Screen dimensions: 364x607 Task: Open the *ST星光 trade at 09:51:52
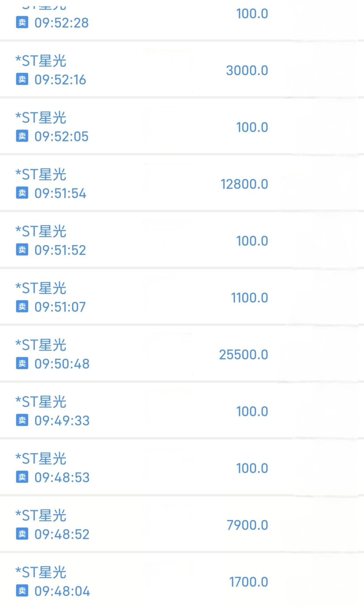182,240
